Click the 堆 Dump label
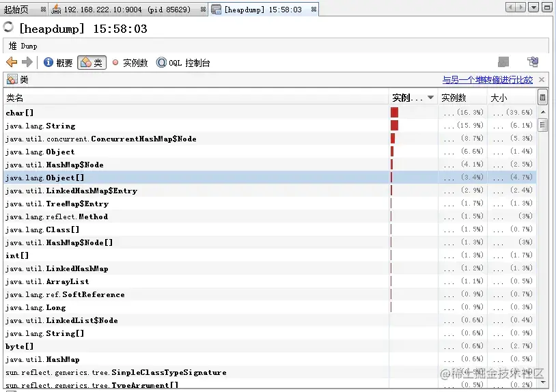Image resolution: width=556 pixels, height=392 pixels. click(x=23, y=46)
